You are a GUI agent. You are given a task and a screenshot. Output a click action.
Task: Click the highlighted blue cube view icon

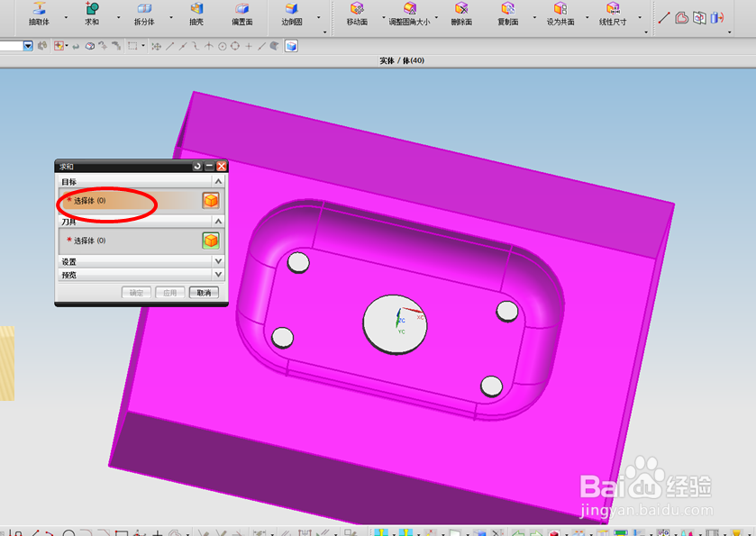[291, 46]
